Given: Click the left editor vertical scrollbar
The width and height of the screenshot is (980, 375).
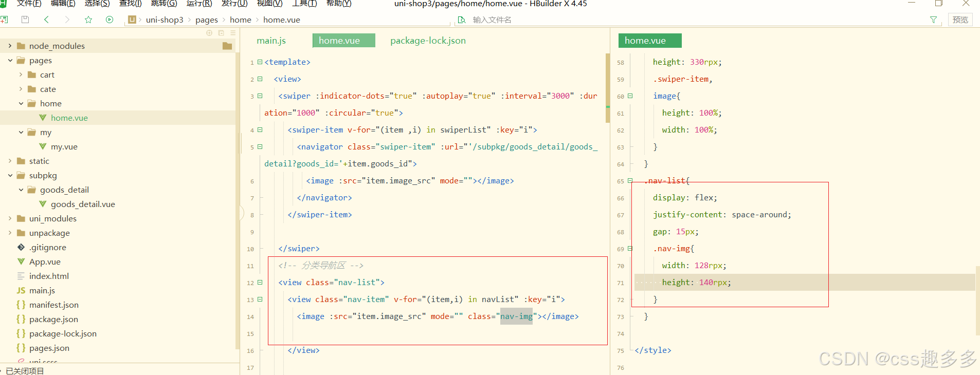Looking at the screenshot, I should point(607,87).
